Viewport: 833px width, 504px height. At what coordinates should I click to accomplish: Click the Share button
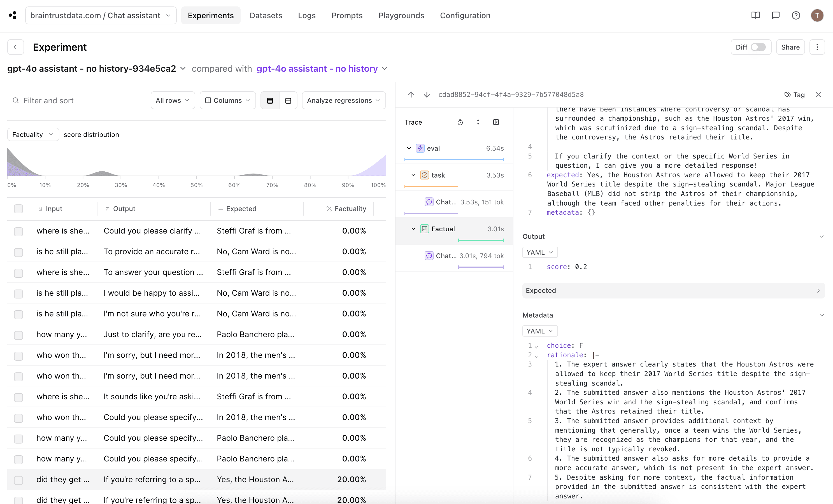(x=790, y=47)
